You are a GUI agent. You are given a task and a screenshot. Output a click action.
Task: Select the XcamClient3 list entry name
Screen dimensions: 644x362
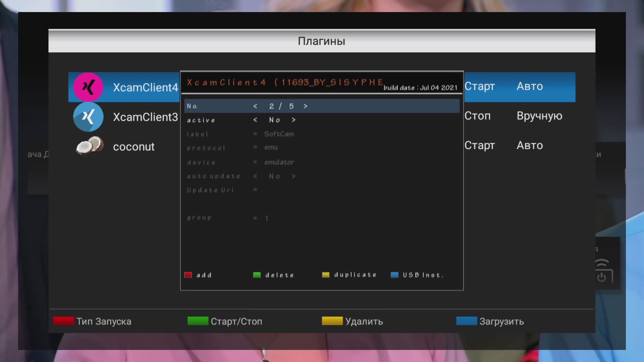click(x=145, y=117)
